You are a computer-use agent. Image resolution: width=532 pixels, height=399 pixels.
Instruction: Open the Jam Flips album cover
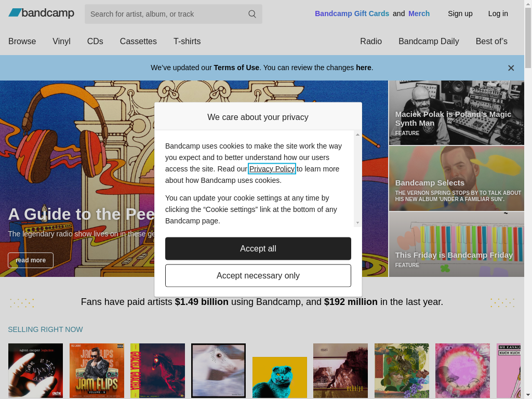tap(97, 370)
